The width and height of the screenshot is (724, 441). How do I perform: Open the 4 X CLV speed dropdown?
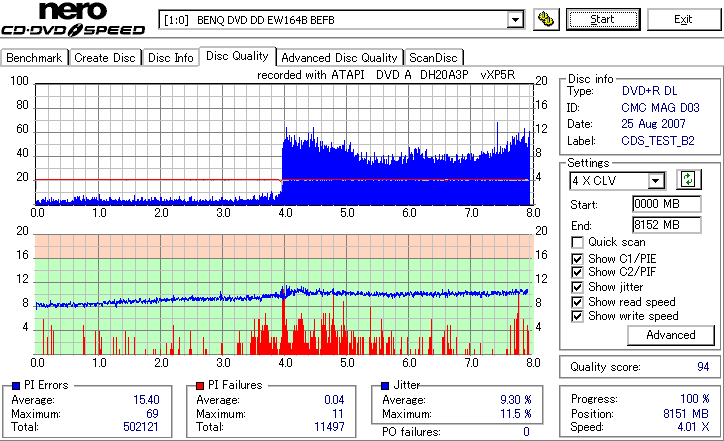655,181
